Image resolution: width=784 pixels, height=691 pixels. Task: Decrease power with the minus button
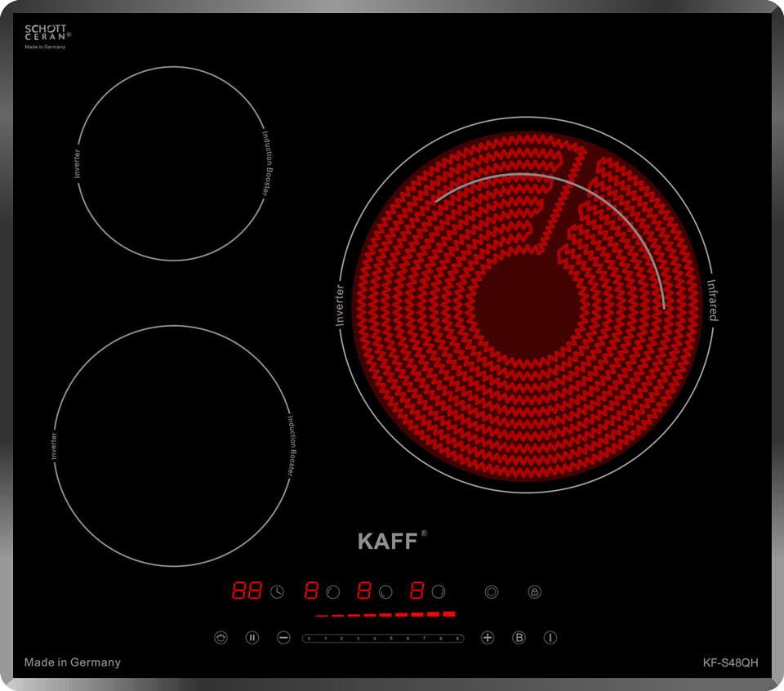pyautogui.click(x=283, y=637)
